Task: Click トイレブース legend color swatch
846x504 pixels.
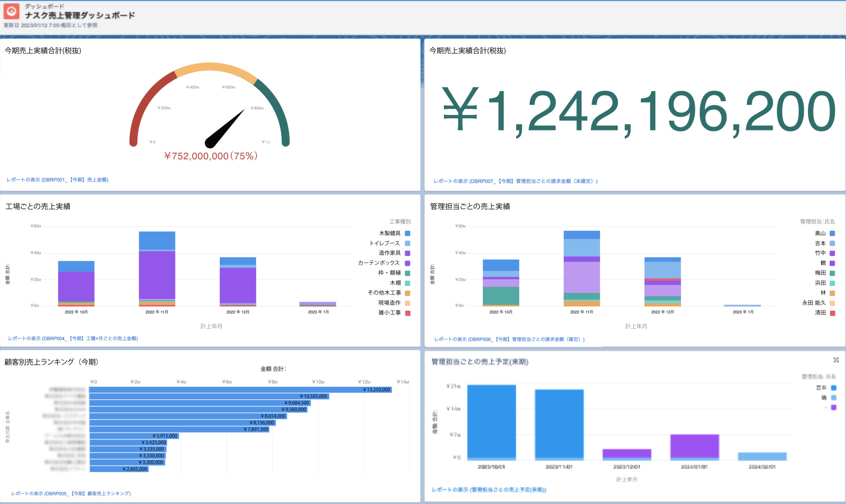Action: point(408,243)
